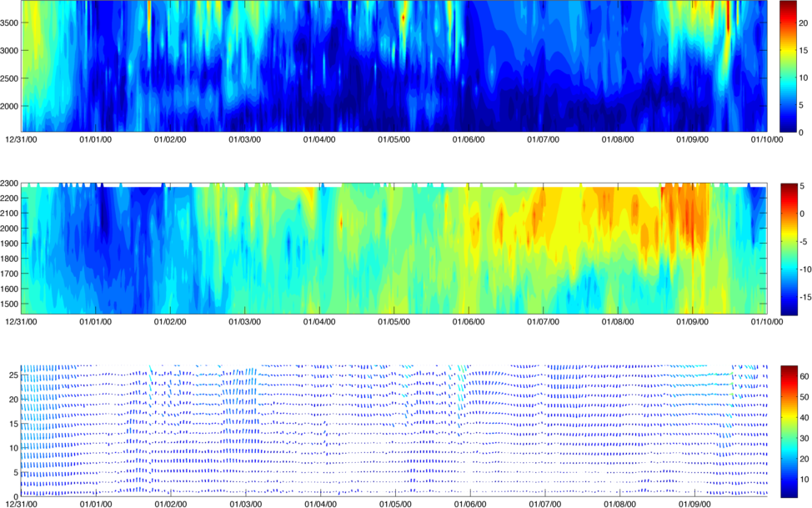Viewport: 812px width, 508px height.
Task: Click the 2300 y-axis tick label
Action: 9,183
